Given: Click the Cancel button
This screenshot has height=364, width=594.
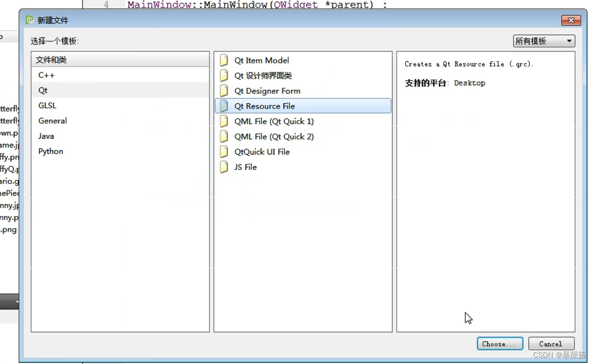Looking at the screenshot, I should [x=551, y=343].
